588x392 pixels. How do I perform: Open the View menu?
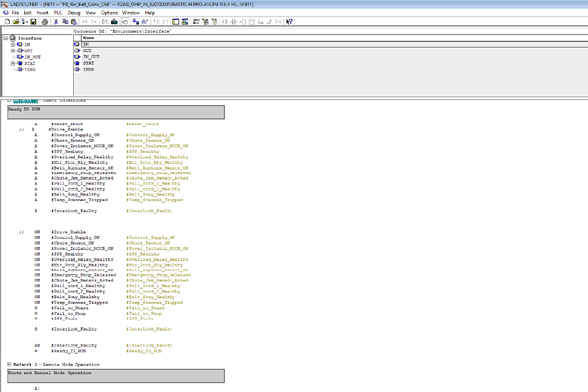point(91,13)
